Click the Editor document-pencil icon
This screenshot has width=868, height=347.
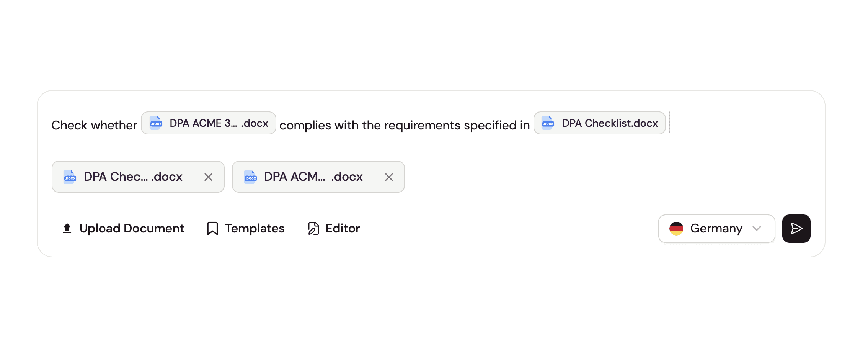click(313, 229)
